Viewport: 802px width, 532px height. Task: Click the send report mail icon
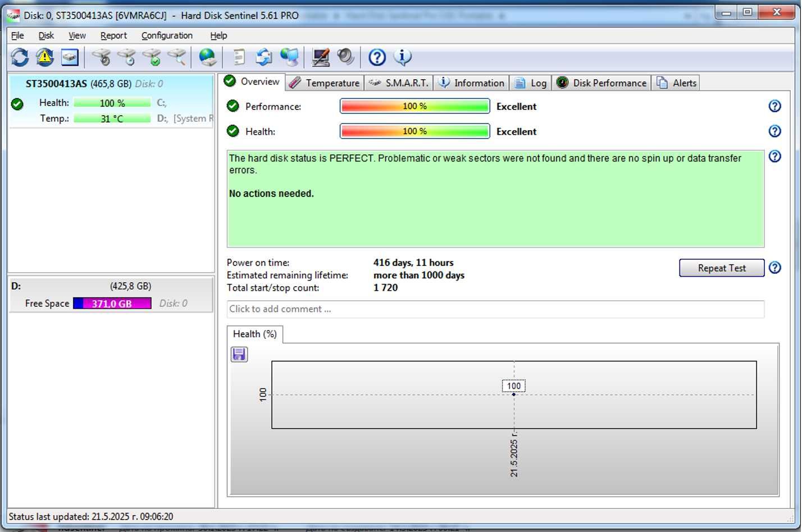click(263, 57)
